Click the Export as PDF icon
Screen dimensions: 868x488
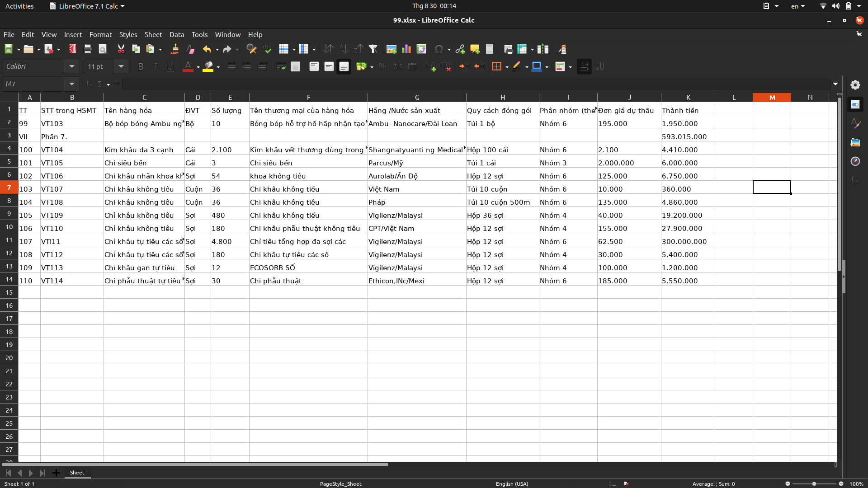pyautogui.click(x=72, y=49)
